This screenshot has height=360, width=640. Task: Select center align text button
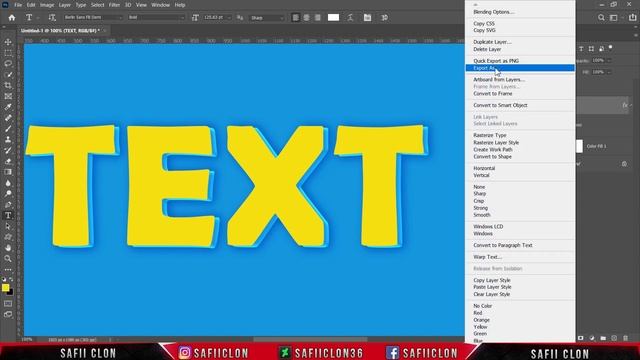coord(306,18)
